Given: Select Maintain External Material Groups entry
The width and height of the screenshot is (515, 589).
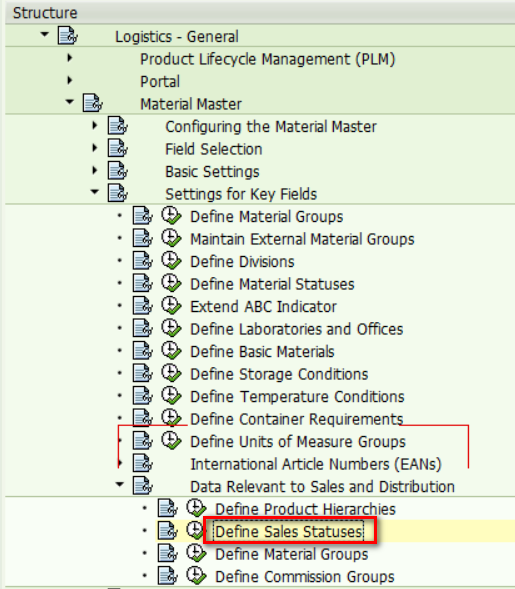Looking at the screenshot, I should tap(302, 239).
